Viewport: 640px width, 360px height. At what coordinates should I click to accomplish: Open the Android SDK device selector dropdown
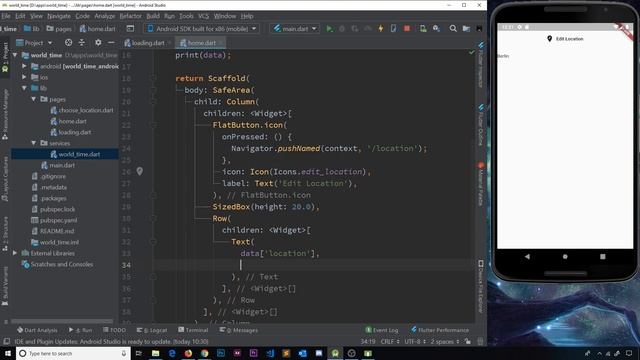pos(202,29)
